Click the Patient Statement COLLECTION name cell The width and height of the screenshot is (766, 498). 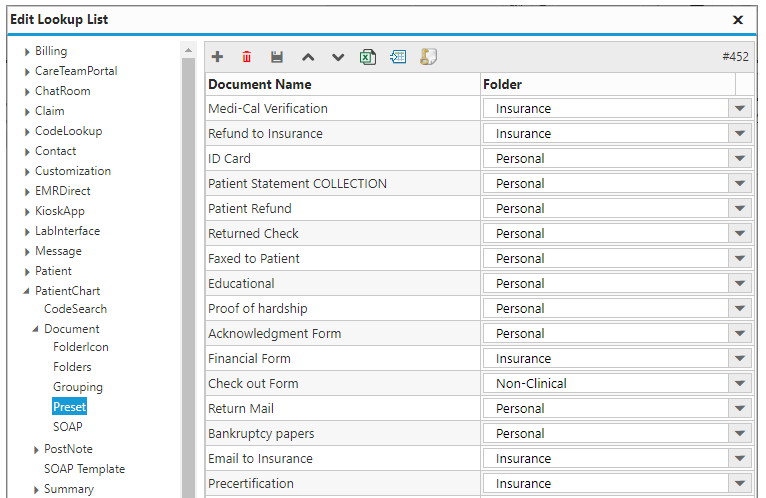[342, 183]
